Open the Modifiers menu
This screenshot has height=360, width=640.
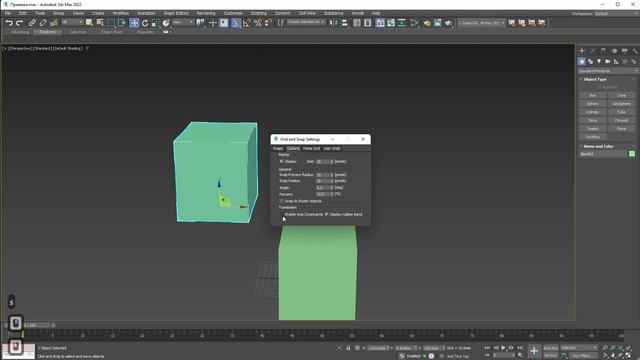[x=120, y=13]
